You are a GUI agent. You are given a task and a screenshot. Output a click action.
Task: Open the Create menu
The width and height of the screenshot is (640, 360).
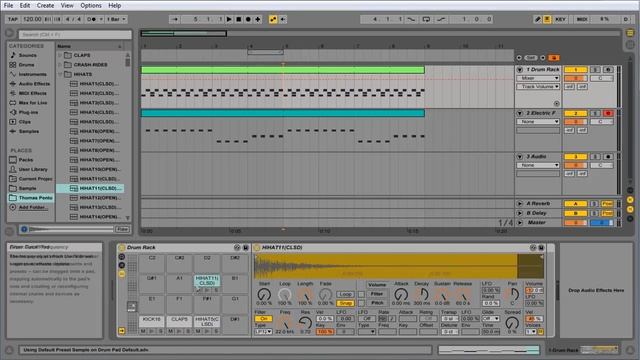click(45, 5)
